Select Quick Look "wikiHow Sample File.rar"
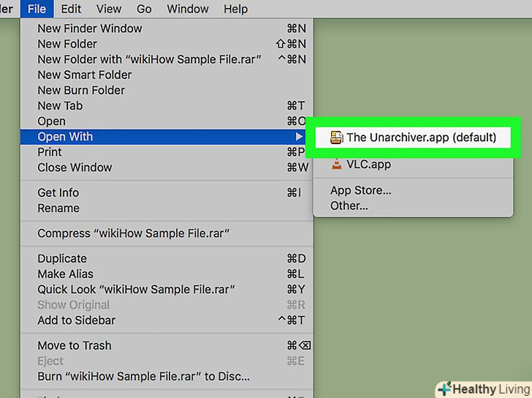This screenshot has height=398, width=532. 141,289
